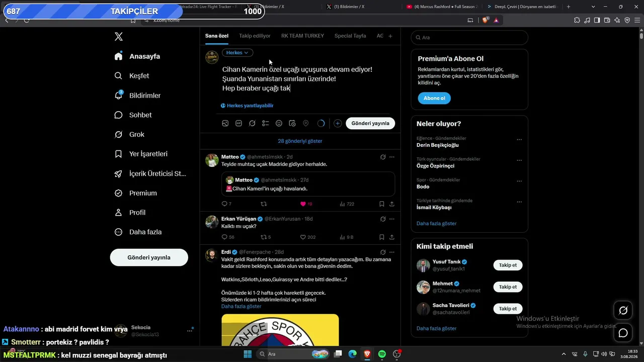This screenshot has height=362, width=644.
Task: Open Matteo's quoted post about Cihan Kamer
Action: coord(308,184)
